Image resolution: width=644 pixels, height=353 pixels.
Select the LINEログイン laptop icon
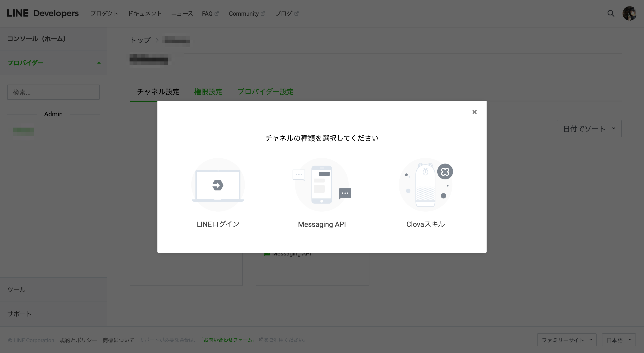coord(218,185)
